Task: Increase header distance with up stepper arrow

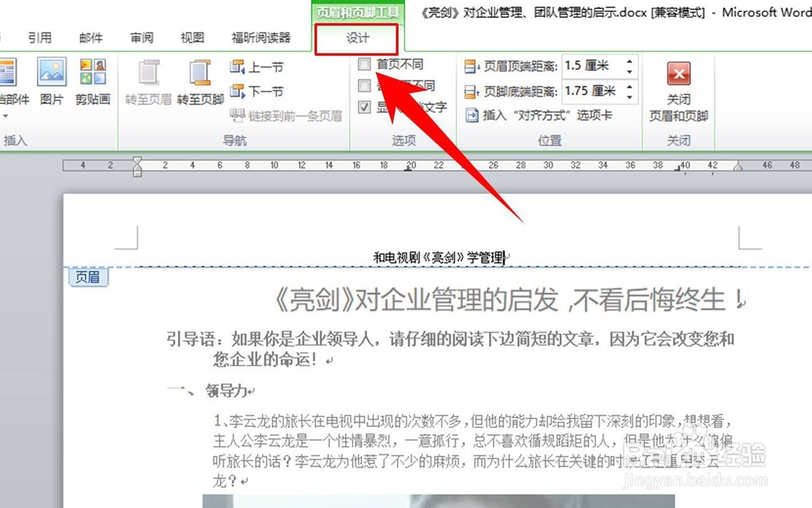Action: pos(628,62)
